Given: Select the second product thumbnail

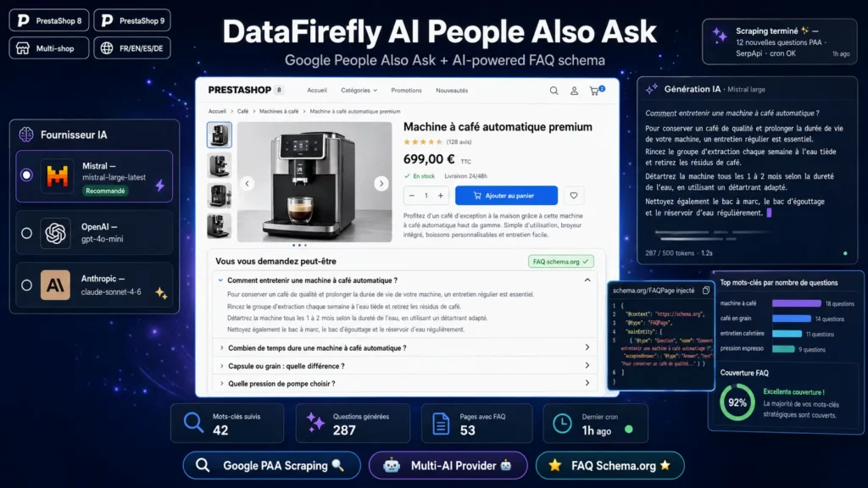Looking at the screenshot, I should [220, 165].
